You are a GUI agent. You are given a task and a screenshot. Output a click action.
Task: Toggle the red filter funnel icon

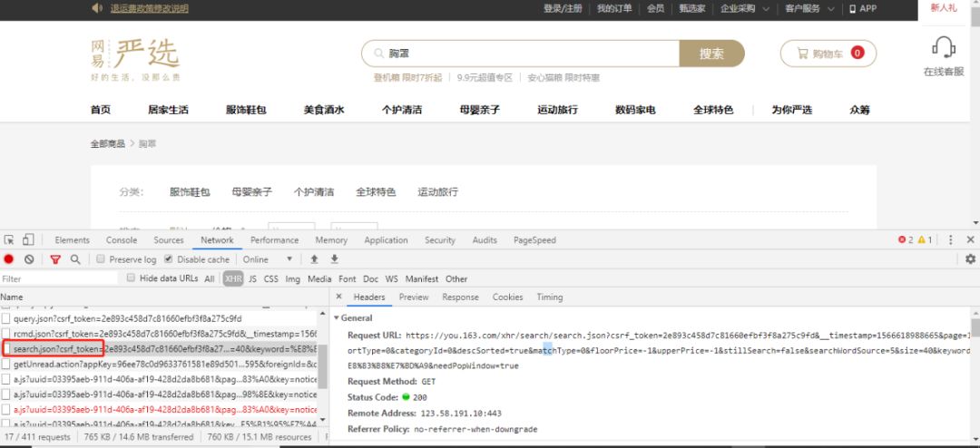(x=55, y=259)
